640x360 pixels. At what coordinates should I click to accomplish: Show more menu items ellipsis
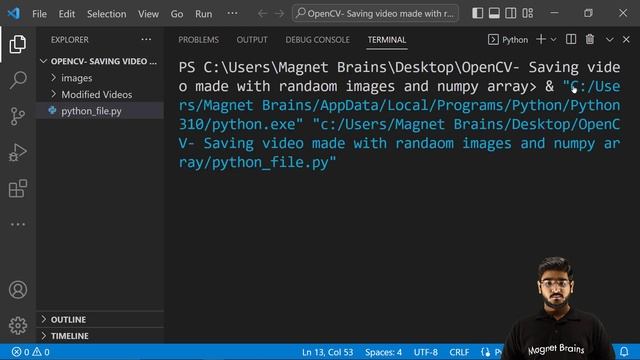point(232,13)
